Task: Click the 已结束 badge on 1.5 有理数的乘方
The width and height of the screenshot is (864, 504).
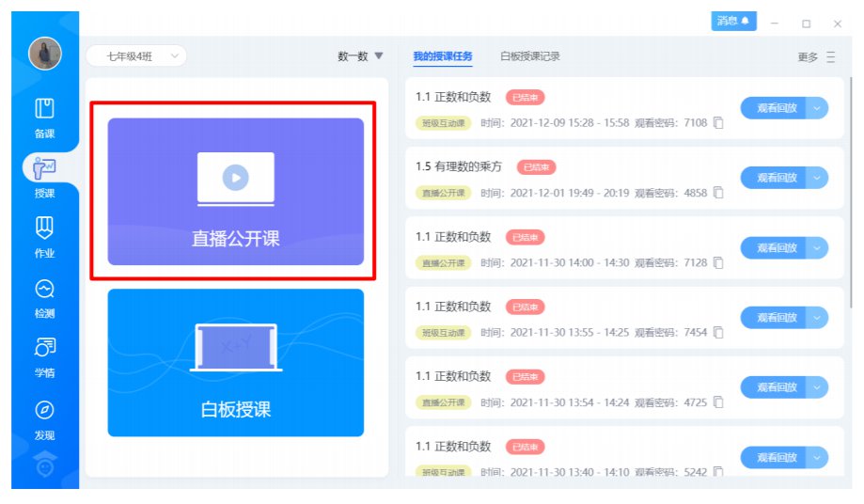Action: 536,166
